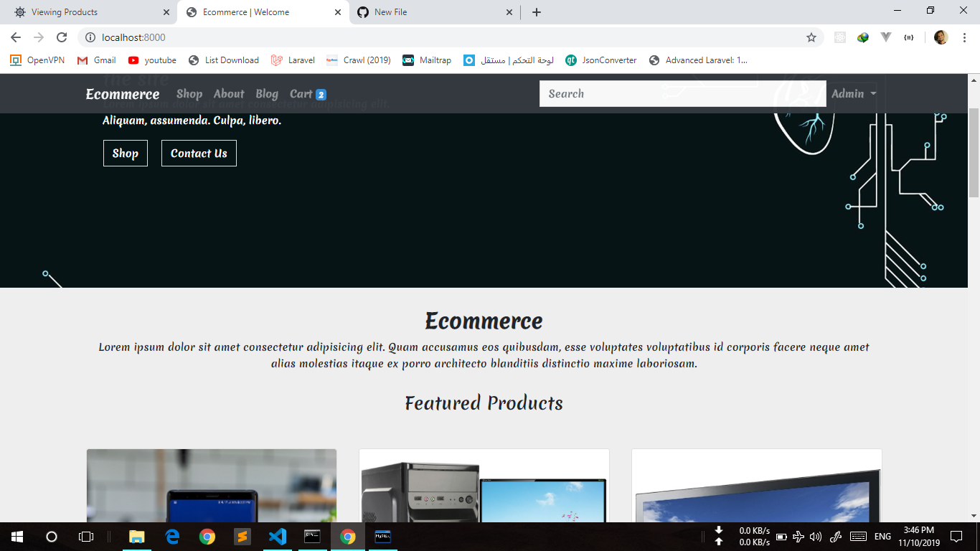The image size is (980, 551).
Task: Open Sublime Text from the taskbar
Action: [242, 537]
